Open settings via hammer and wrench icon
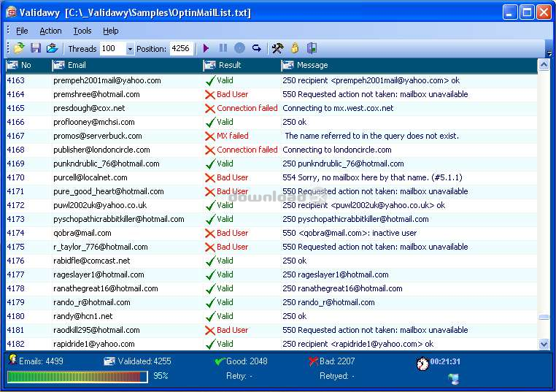The height and width of the screenshot is (392, 556). tap(278, 49)
